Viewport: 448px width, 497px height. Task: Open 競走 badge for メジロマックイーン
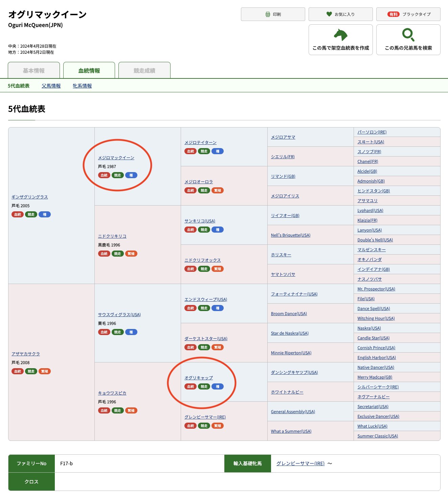click(x=118, y=175)
